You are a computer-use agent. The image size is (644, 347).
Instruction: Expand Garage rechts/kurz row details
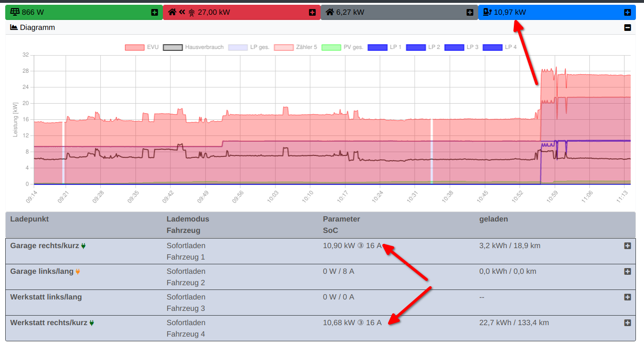click(627, 246)
